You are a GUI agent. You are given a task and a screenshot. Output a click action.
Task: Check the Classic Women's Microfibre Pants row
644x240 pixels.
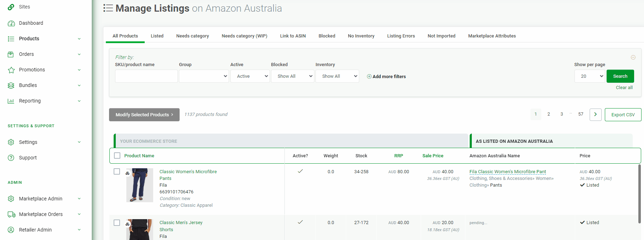tap(117, 171)
